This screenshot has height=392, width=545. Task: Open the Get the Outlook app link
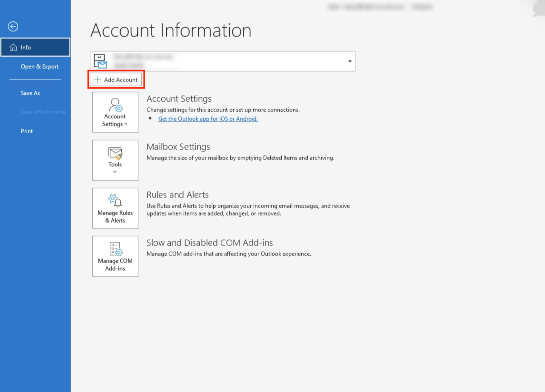(x=208, y=119)
